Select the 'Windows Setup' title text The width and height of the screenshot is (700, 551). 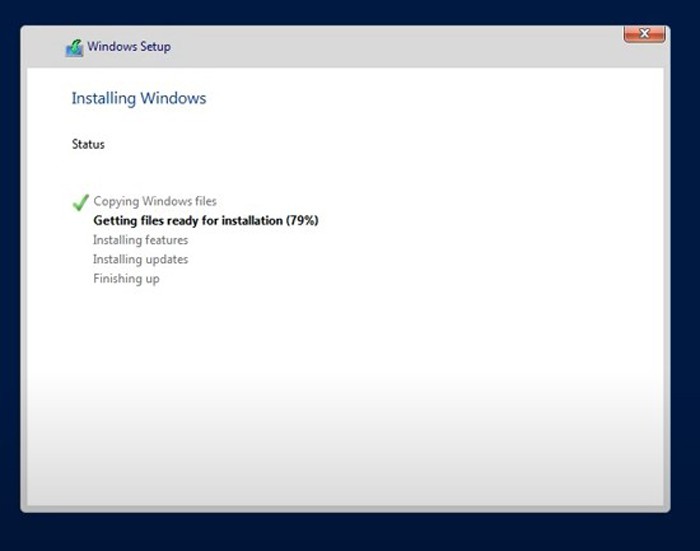coord(129,46)
